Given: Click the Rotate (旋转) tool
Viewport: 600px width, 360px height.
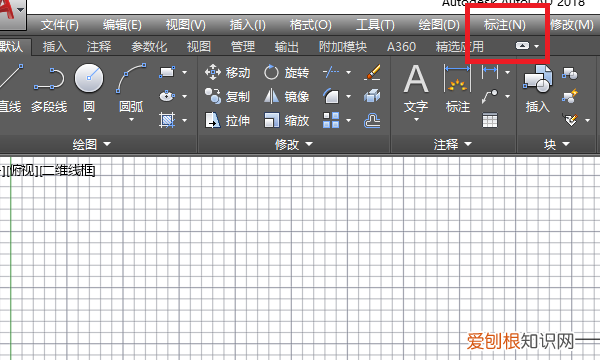Looking at the screenshot, I should tap(286, 72).
